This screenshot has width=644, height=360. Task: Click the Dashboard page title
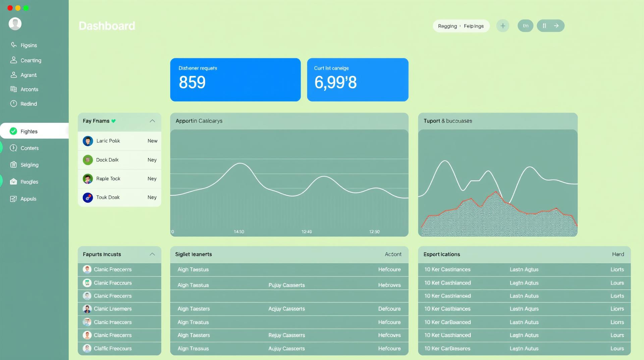click(x=107, y=26)
